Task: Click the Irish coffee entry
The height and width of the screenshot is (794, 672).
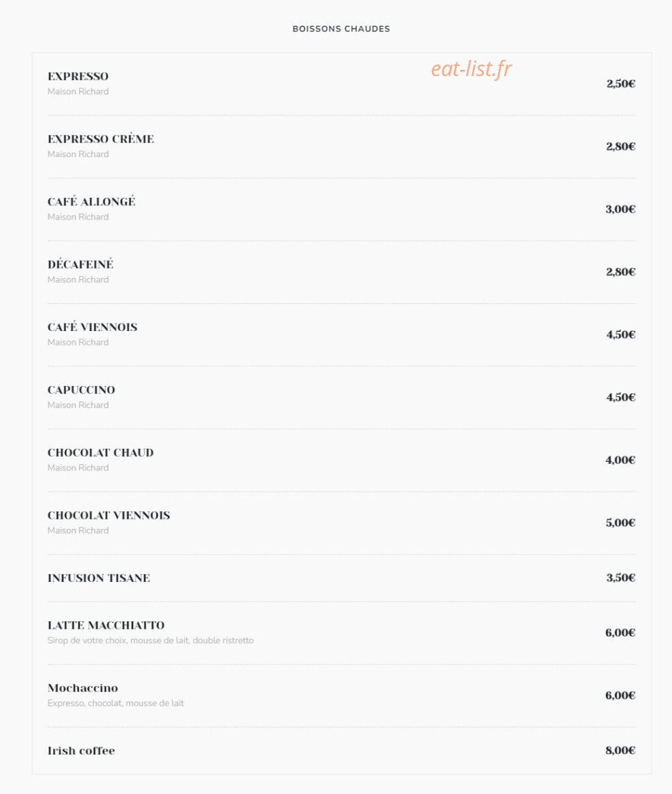Action: click(82, 750)
